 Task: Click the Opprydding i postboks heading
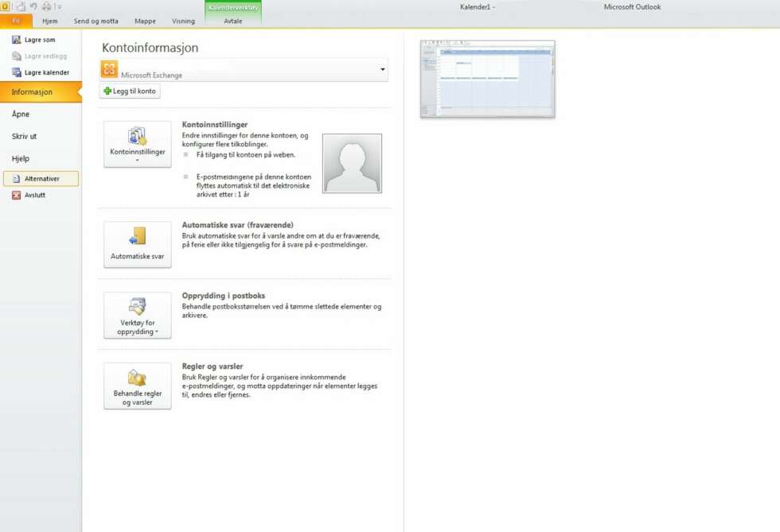click(224, 295)
